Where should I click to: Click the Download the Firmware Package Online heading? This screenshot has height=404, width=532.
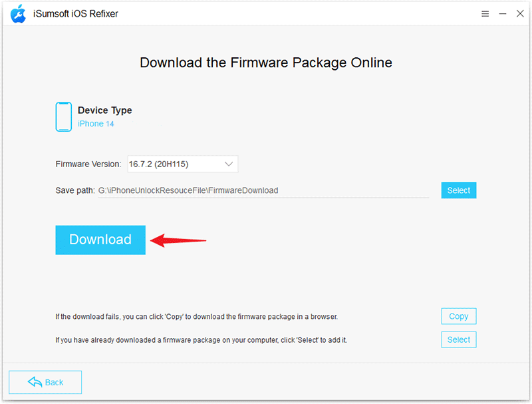click(x=266, y=63)
